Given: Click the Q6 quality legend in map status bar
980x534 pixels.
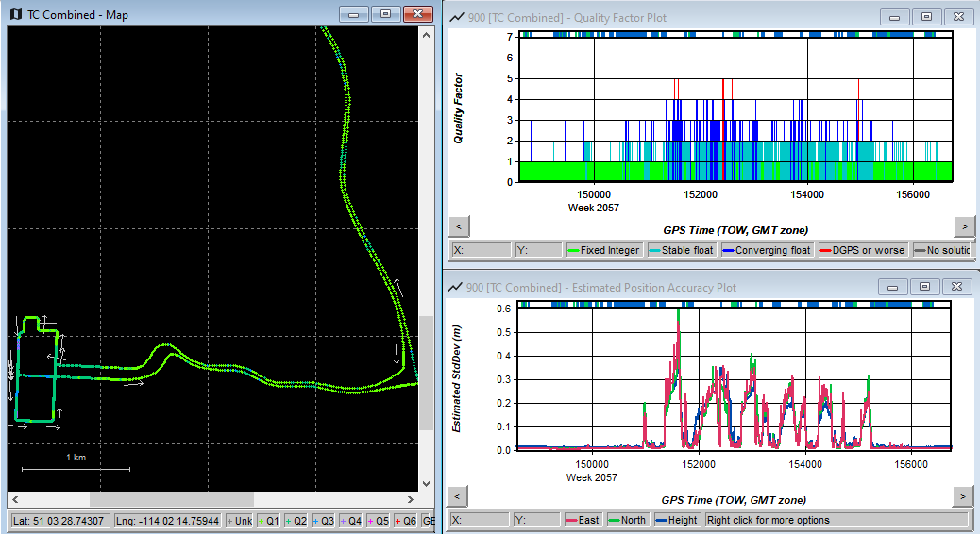Looking at the screenshot, I should click(x=406, y=520).
